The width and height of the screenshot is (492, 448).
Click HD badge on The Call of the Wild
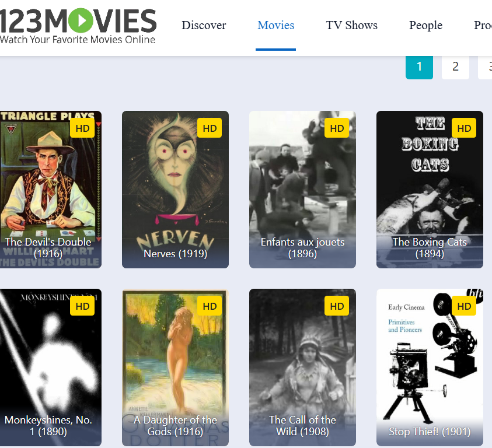pos(337,306)
